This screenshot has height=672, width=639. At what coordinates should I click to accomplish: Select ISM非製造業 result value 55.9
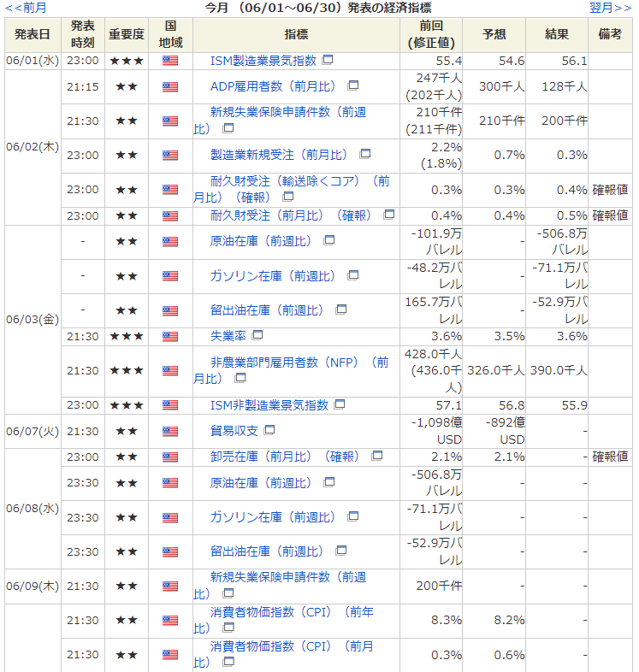574,405
